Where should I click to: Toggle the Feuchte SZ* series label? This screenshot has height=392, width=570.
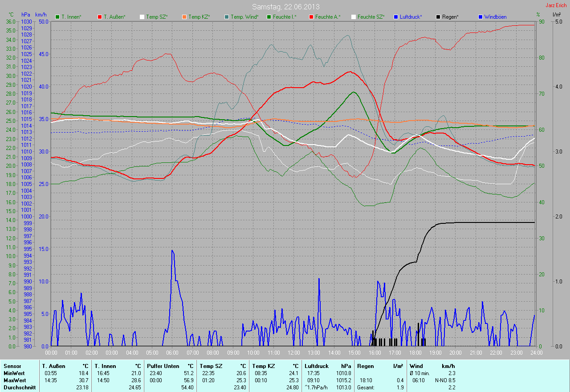coord(370,17)
